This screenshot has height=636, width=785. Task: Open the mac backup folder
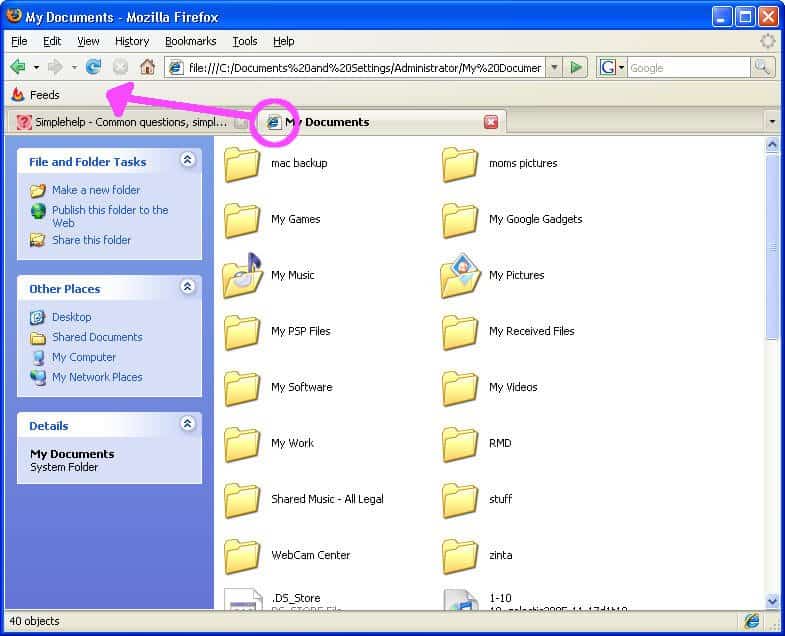(276, 164)
